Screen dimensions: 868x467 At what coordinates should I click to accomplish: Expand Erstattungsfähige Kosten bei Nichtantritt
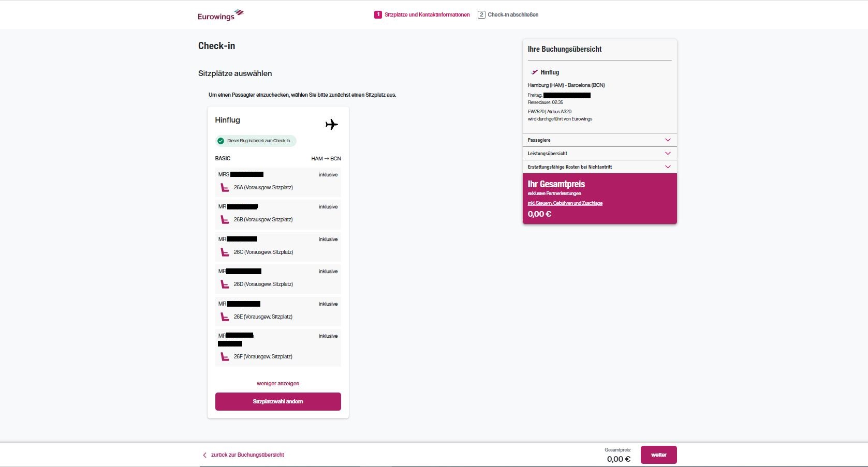pos(599,167)
